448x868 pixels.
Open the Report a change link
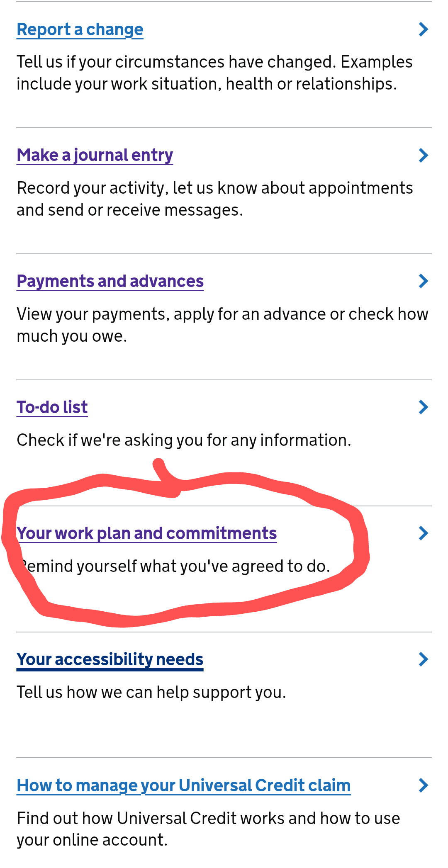[80, 30]
